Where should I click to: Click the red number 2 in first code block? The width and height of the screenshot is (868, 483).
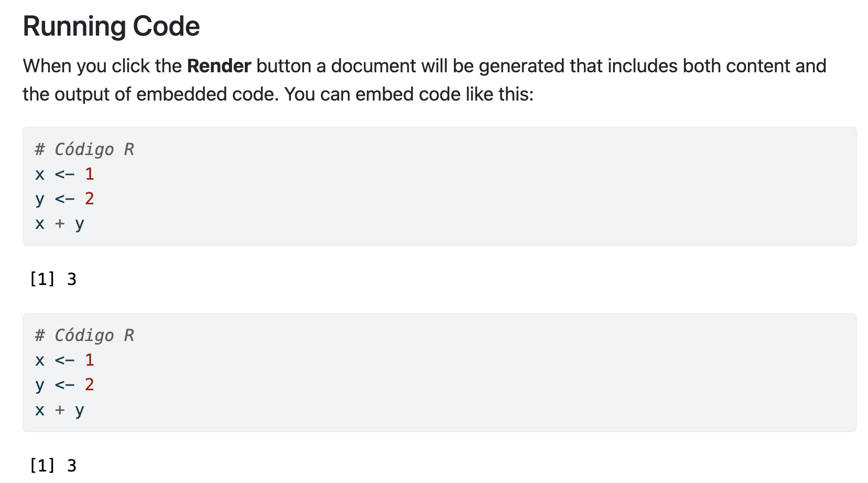click(x=90, y=199)
